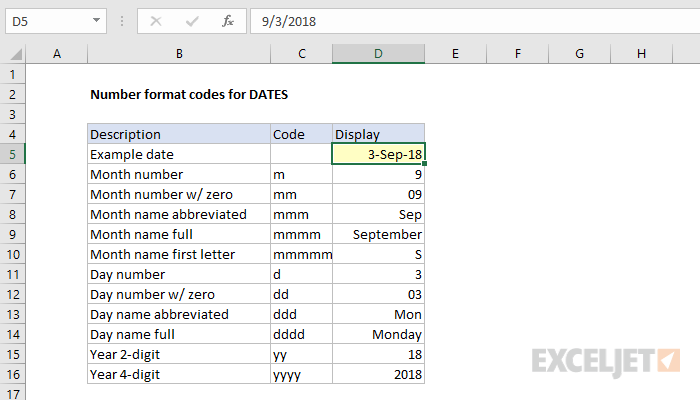
Task: Select cell showing 2018 in Display column
Action: (x=378, y=374)
